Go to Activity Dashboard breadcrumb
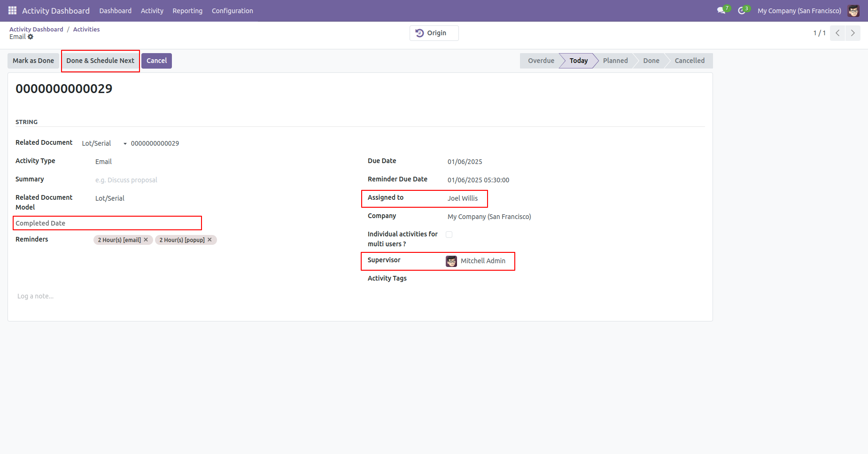Image resolution: width=868 pixels, height=454 pixels. tap(36, 29)
